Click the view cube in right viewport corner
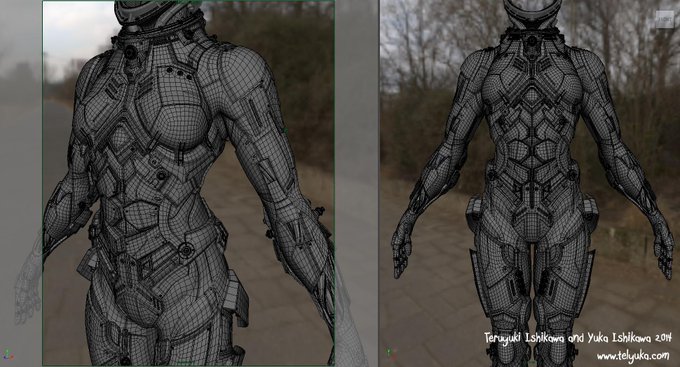This screenshot has height=367, width=680. [665, 20]
